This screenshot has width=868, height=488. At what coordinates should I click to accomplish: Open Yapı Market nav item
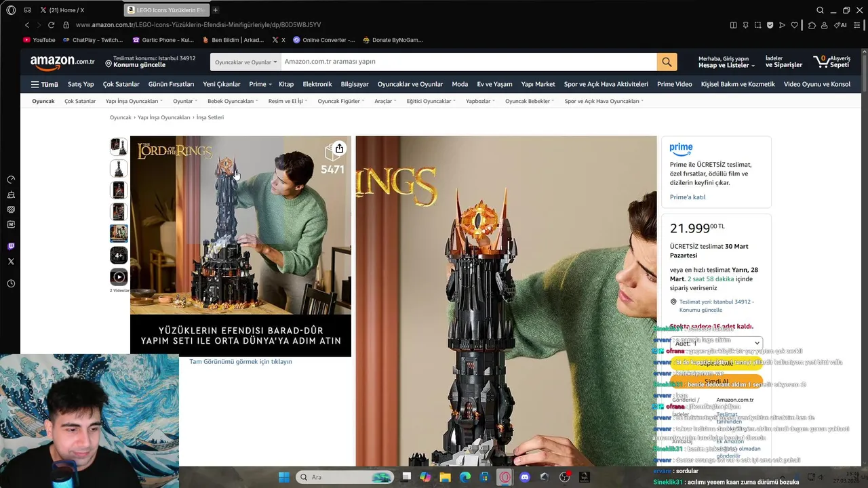pos(538,85)
